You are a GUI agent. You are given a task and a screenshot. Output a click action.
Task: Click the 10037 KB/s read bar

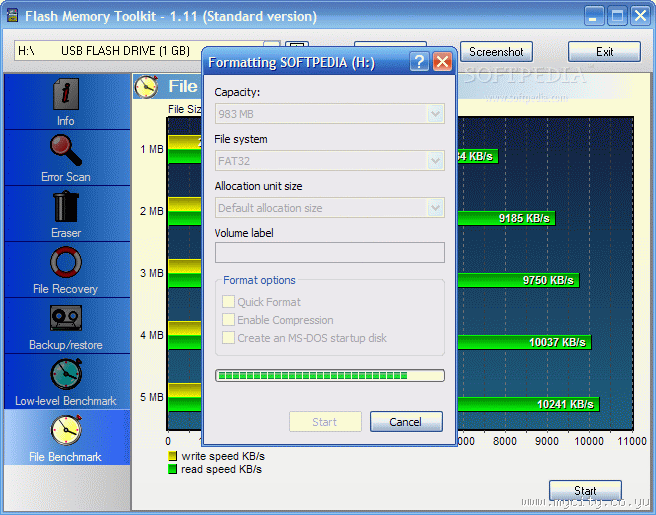[x=524, y=342]
